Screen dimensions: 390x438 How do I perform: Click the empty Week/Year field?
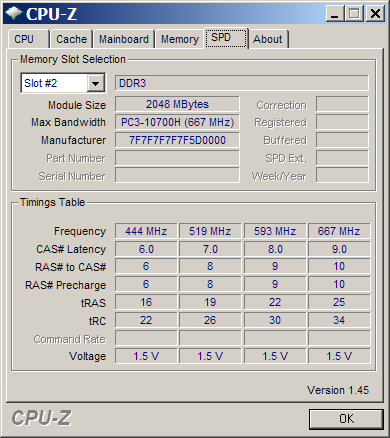pos(342,175)
